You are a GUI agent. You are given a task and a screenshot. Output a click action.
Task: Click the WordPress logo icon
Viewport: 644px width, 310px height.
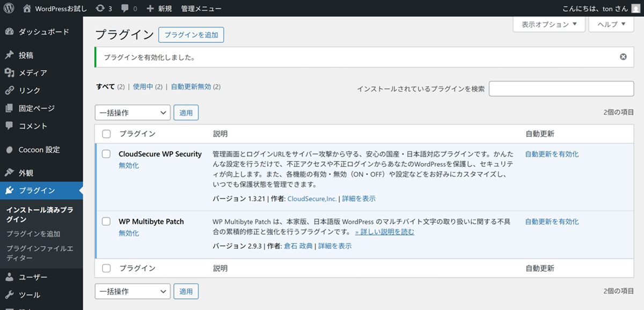9,9
